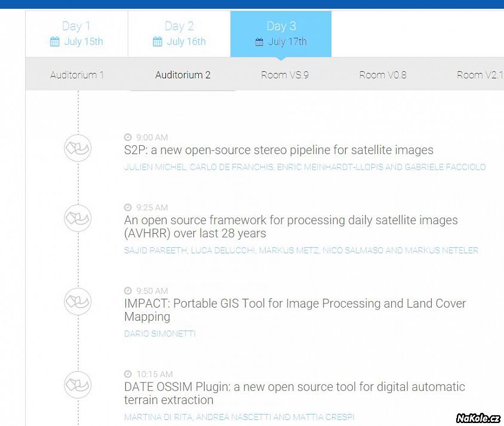
Task: Show the Room VS.9 schedule
Action: [x=285, y=75]
